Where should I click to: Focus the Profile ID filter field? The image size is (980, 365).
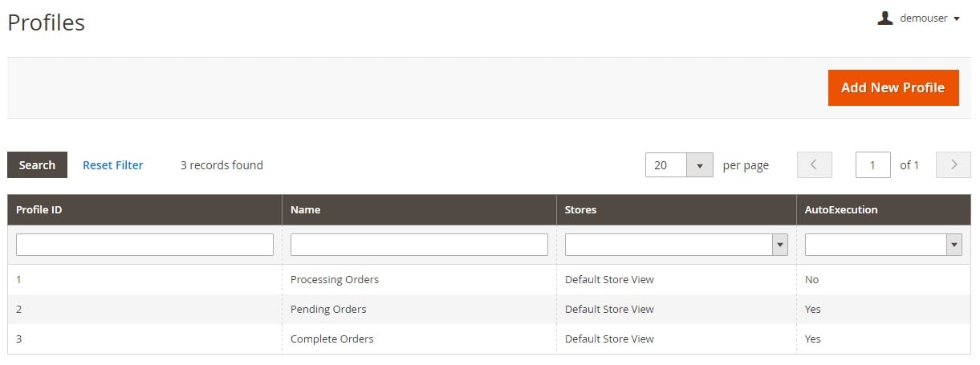pos(144,245)
